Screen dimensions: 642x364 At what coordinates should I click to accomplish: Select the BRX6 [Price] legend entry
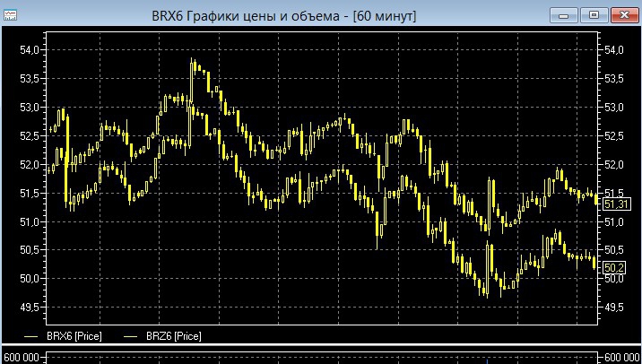63,336
